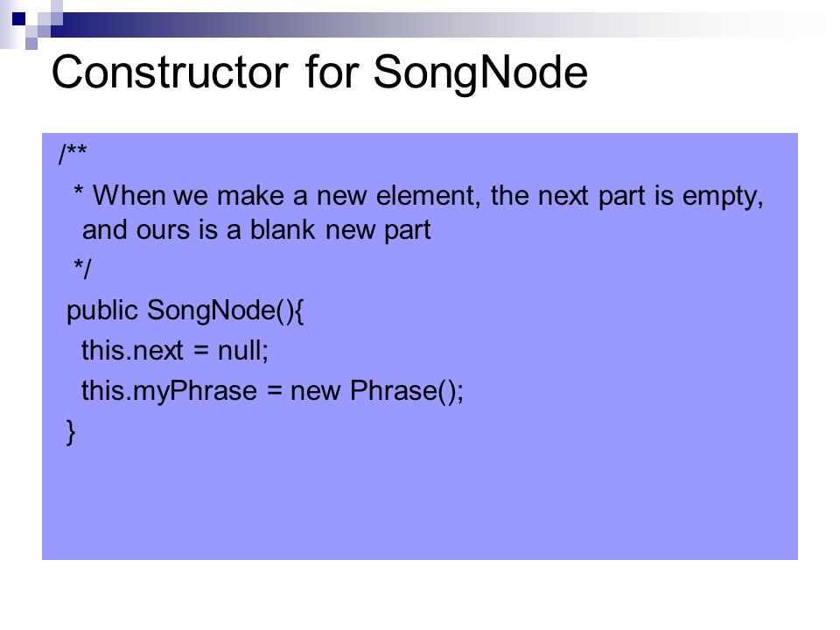This screenshot has height=630, width=840.
Task: Click the line "this.myPhrase = new Phrase();"
Action: 272,391
